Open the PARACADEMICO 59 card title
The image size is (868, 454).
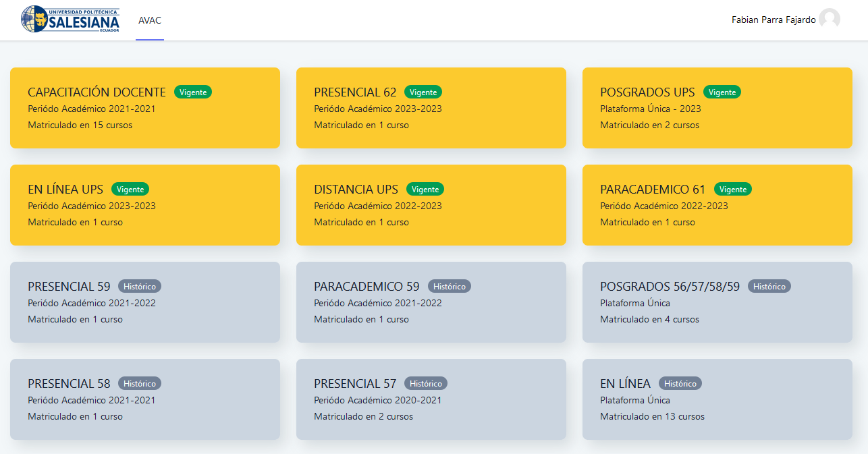[x=367, y=287]
